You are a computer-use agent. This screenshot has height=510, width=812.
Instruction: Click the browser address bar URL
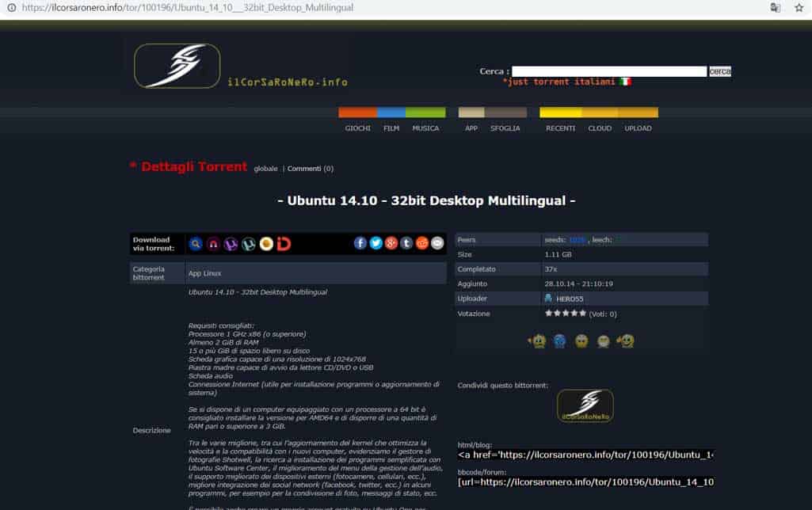[x=188, y=8]
